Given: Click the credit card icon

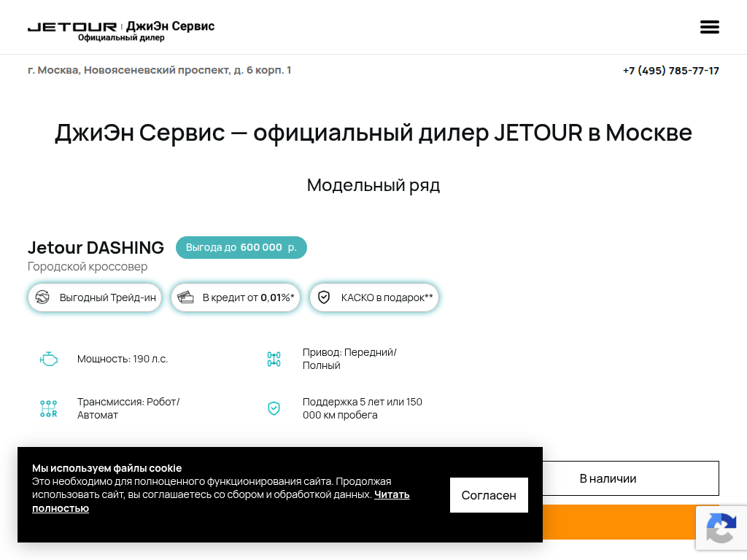Looking at the screenshot, I should click(x=185, y=297).
